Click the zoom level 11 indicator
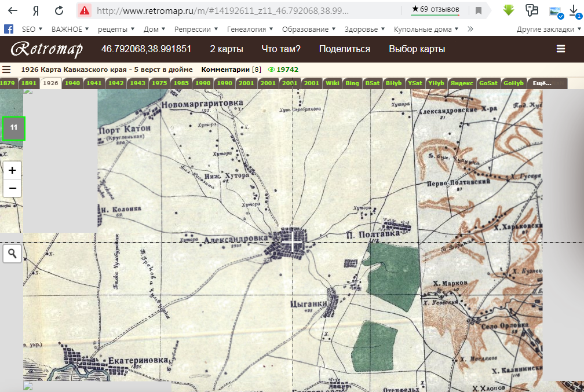 pos(14,128)
